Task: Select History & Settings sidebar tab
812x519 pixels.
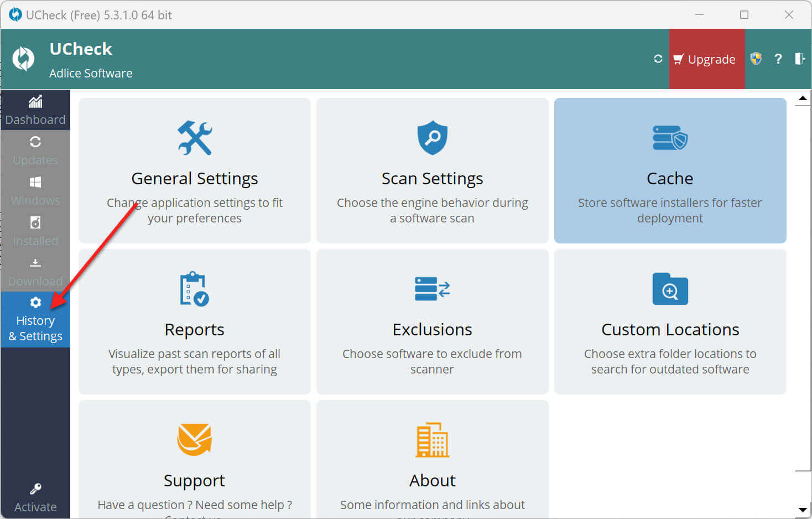Action: tap(35, 320)
